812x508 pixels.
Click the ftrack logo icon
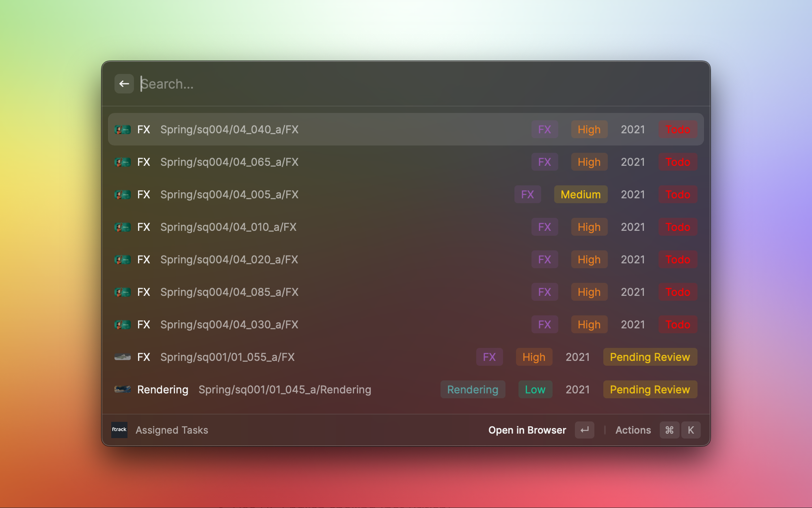(119, 430)
